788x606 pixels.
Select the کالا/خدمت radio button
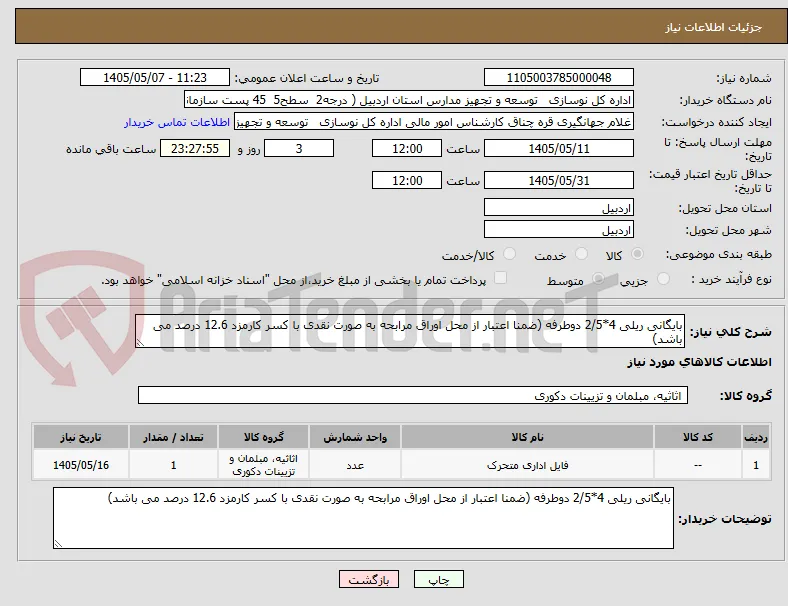pyautogui.click(x=510, y=254)
